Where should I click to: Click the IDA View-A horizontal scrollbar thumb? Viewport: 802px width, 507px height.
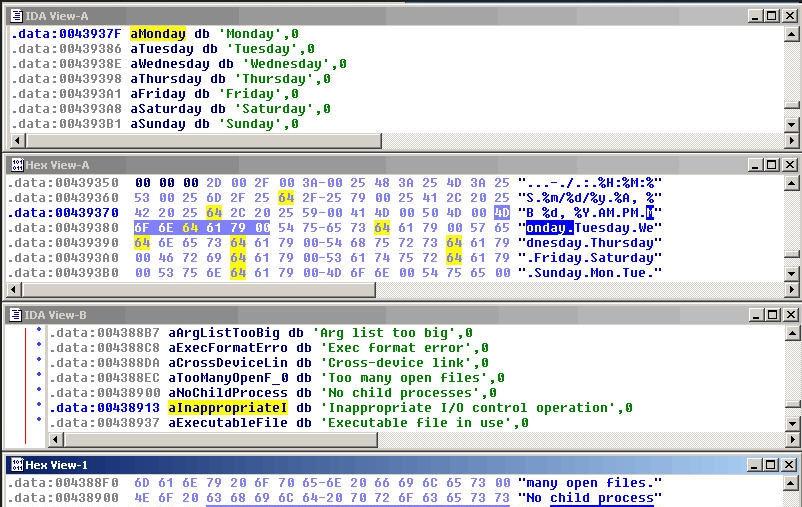coord(204,141)
